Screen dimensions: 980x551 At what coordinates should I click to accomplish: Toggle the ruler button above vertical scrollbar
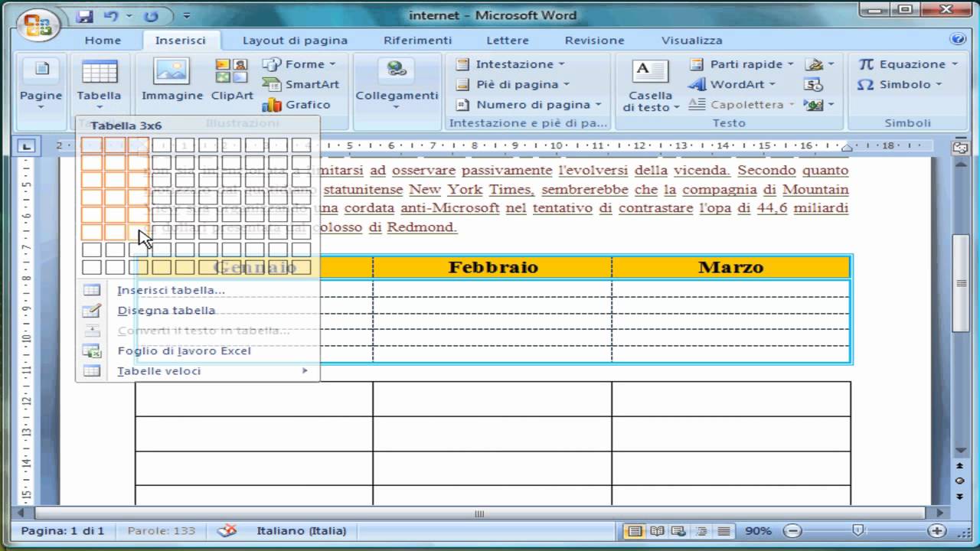[x=960, y=147]
